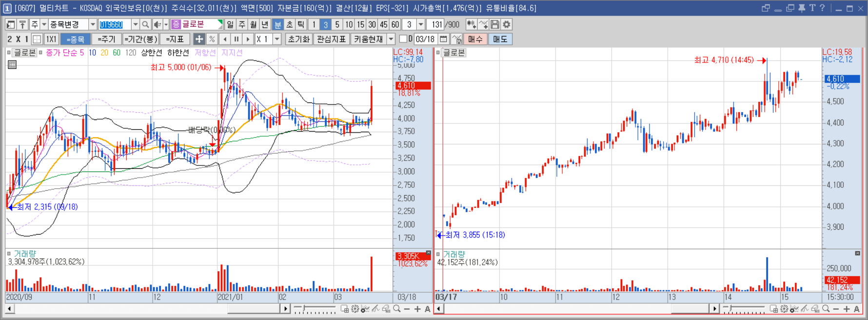Click the right chart zoom slider

[743, 309]
